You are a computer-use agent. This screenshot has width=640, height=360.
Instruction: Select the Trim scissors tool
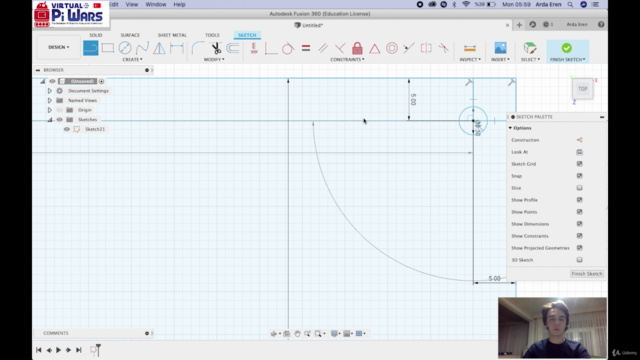[x=216, y=48]
